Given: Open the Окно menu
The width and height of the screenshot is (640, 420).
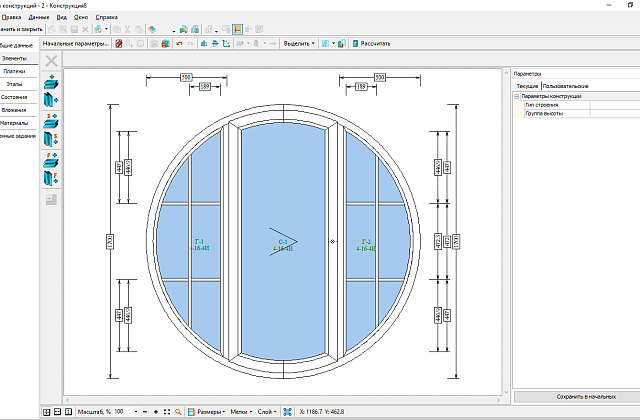Looking at the screenshot, I should click(x=81, y=17).
